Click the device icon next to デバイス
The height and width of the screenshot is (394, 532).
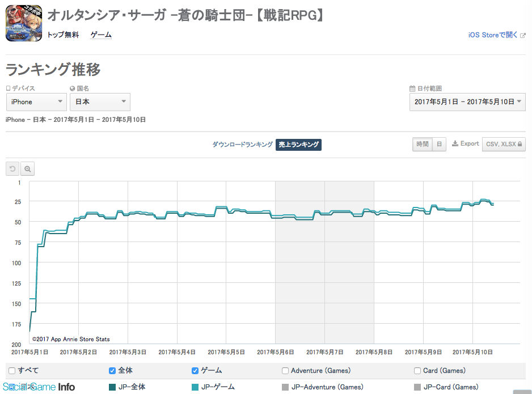tap(8, 88)
